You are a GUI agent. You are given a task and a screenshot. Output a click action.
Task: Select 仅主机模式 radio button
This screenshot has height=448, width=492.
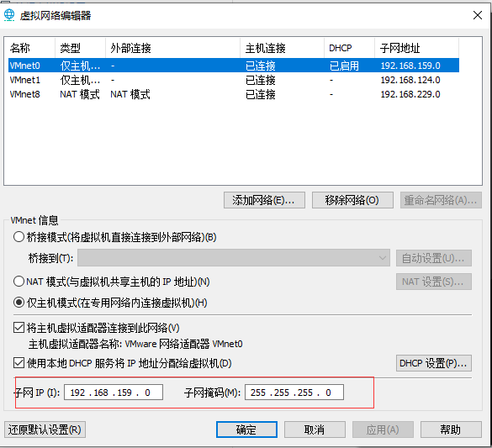point(19,303)
